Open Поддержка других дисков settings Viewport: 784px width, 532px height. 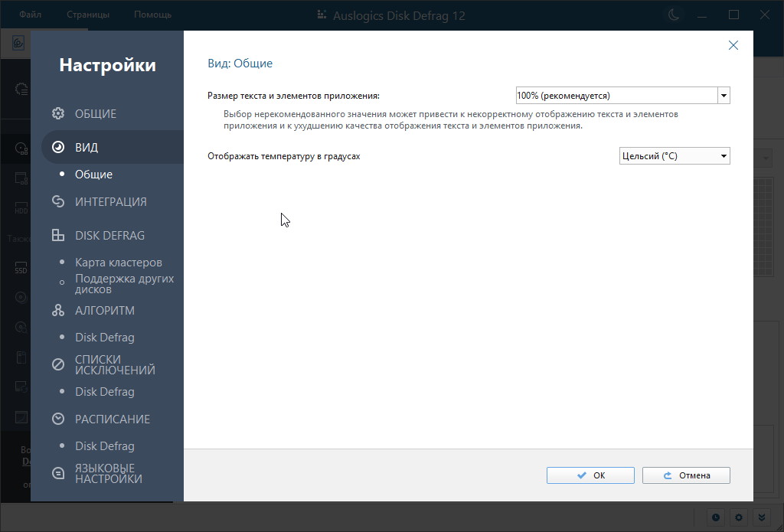125,283
